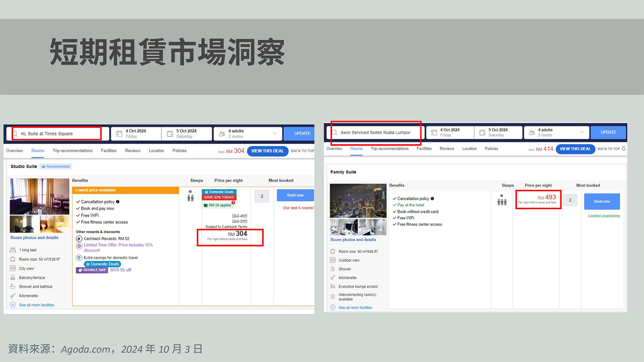Viewport: 644px width, 362px height.
Task: Click See all room facilities link for Family Suite
Action: click(x=356, y=308)
